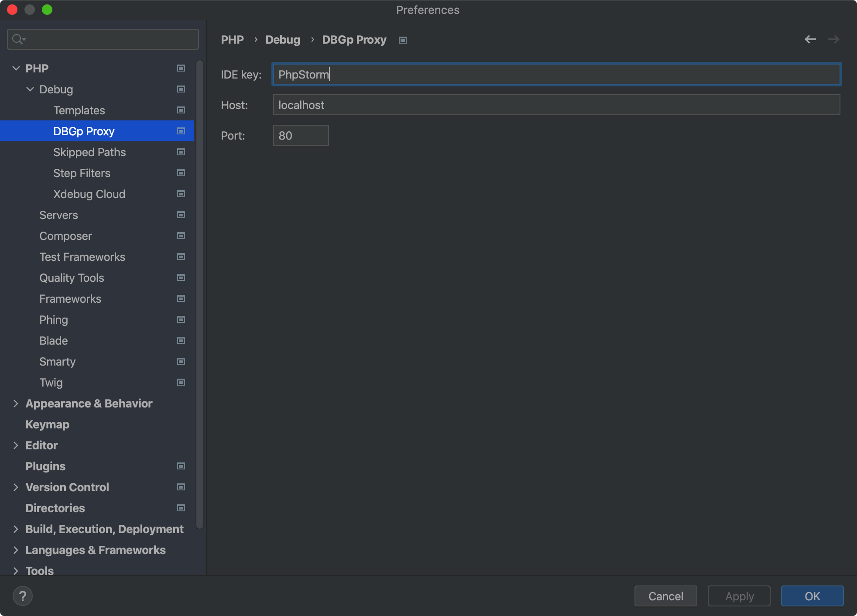Screen dimensions: 857x616
Task: Click project-level icon beside Xdebug Cloud
Action: (181, 194)
